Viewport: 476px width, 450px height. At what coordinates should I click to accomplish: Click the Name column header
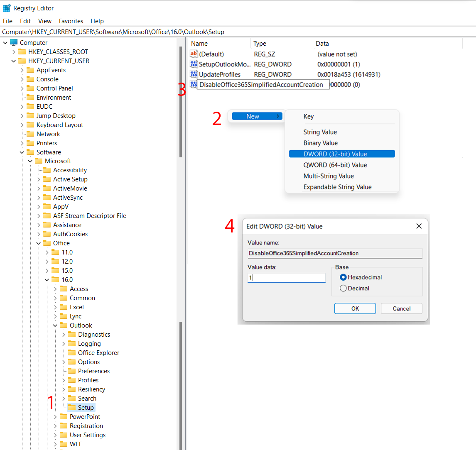tap(219, 44)
